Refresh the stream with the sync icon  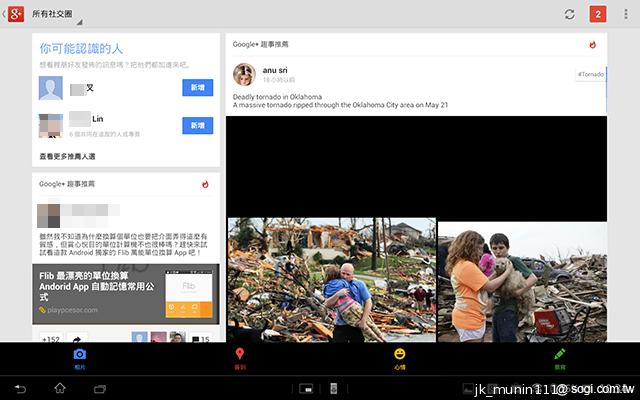point(569,14)
